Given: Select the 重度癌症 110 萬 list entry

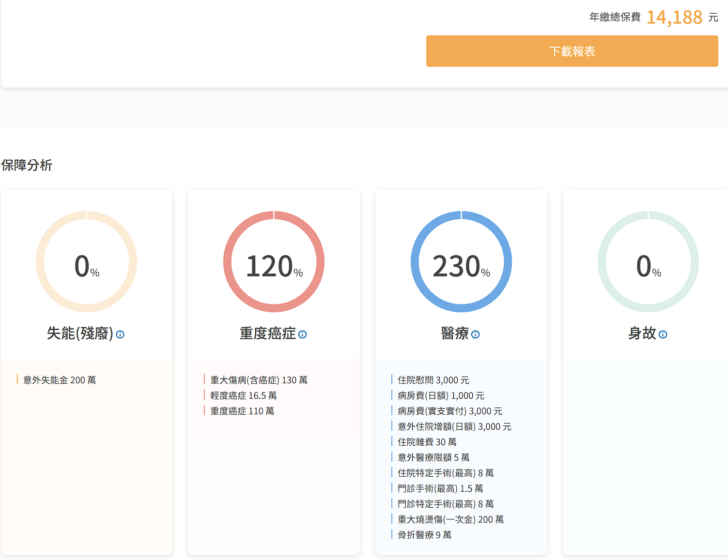Looking at the screenshot, I should 242,411.
